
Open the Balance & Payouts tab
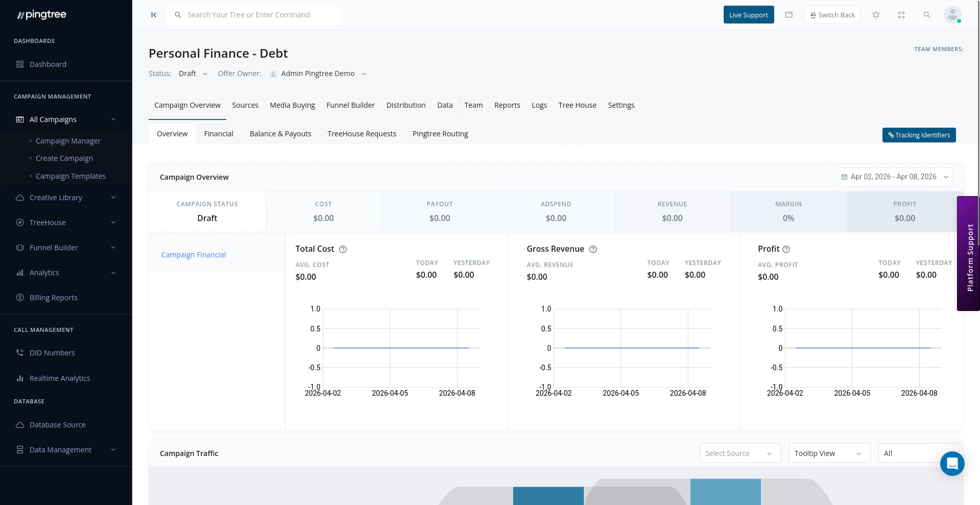coord(280,133)
